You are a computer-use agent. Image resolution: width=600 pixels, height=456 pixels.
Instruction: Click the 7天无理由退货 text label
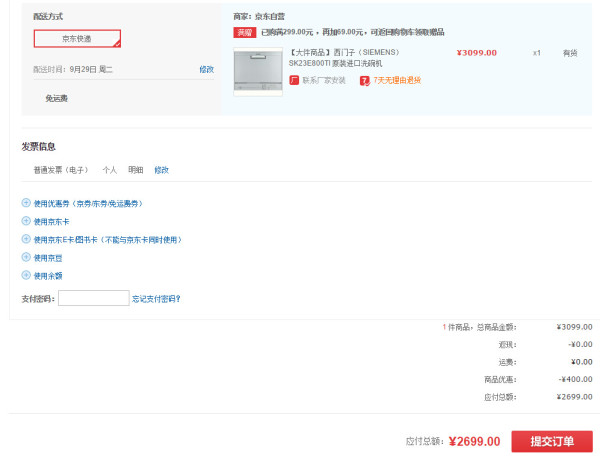pyautogui.click(x=397, y=80)
